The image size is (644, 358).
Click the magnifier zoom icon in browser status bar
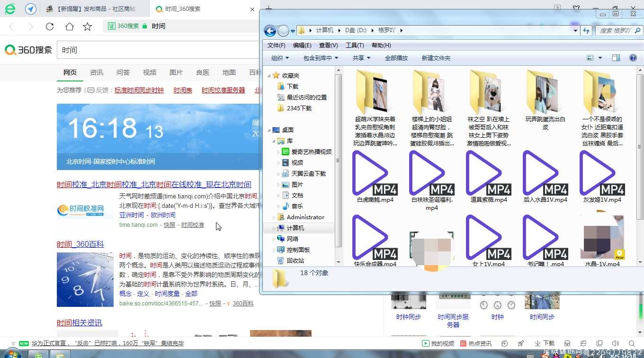632,343
